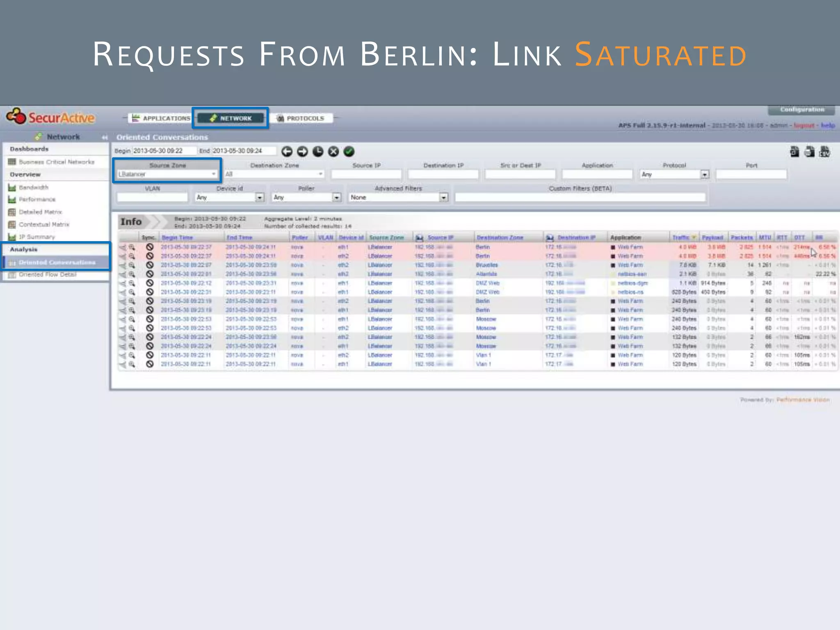Click the Source IP input field
Viewport: 840px width, 630px height.
(366, 174)
